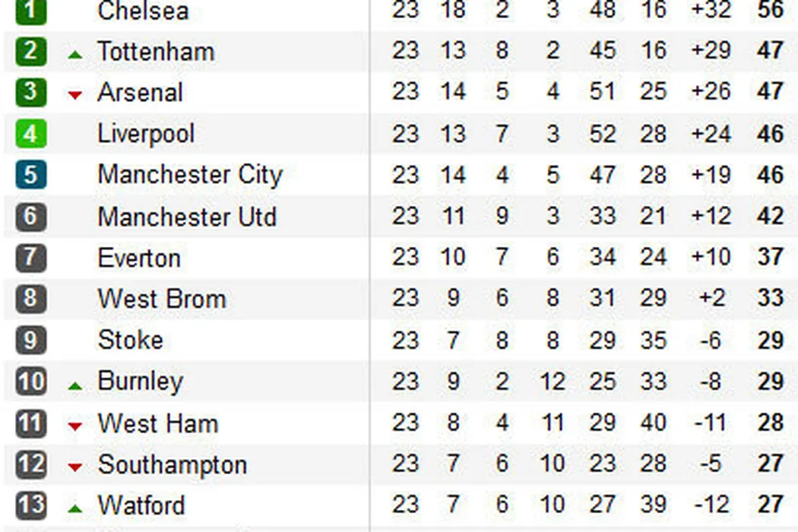Click Tottenham's +29 goal difference

(711, 51)
